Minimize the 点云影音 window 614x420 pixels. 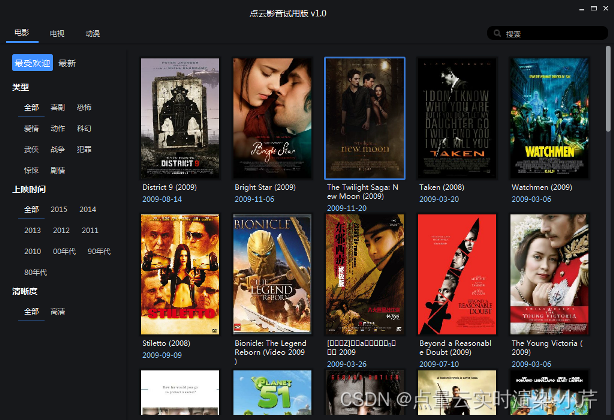pos(581,8)
